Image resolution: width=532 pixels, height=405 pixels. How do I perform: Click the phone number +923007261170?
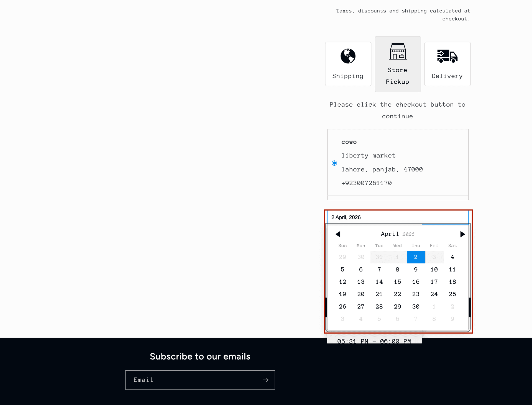(x=367, y=183)
